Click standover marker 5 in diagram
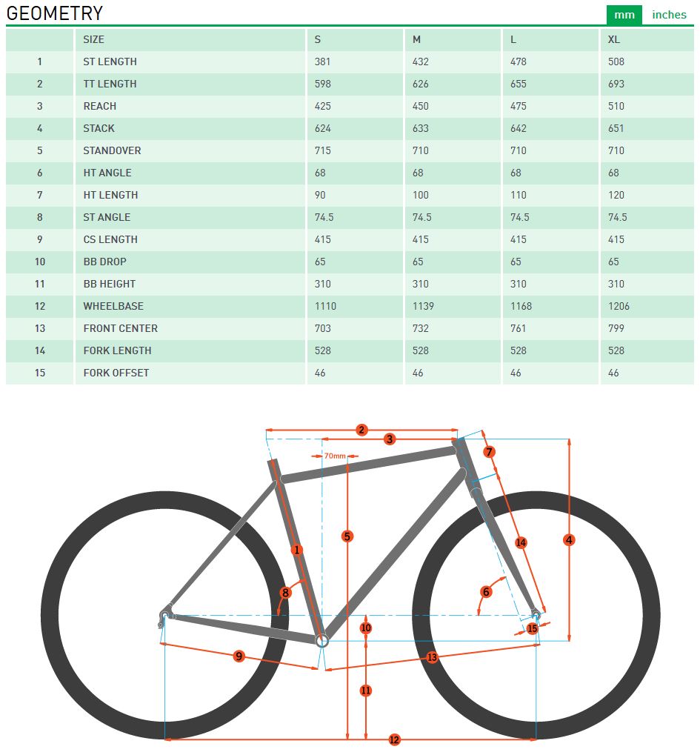Image resolution: width=700 pixels, height=755 pixels. coord(347,536)
